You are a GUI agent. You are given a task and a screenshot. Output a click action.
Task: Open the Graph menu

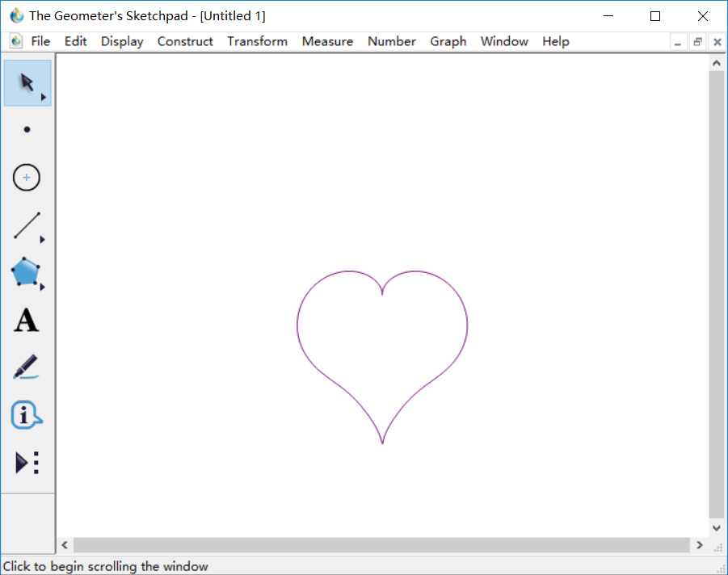point(448,41)
